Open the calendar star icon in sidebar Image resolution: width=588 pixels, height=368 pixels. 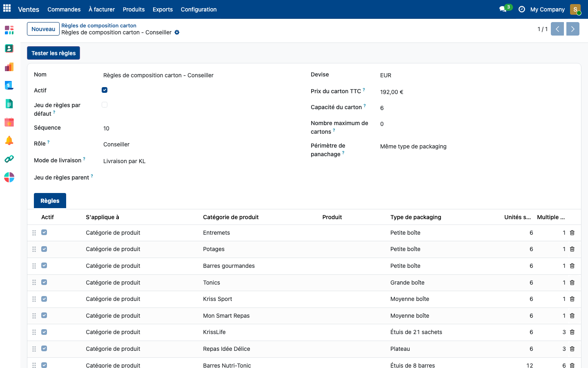pyautogui.click(x=9, y=122)
